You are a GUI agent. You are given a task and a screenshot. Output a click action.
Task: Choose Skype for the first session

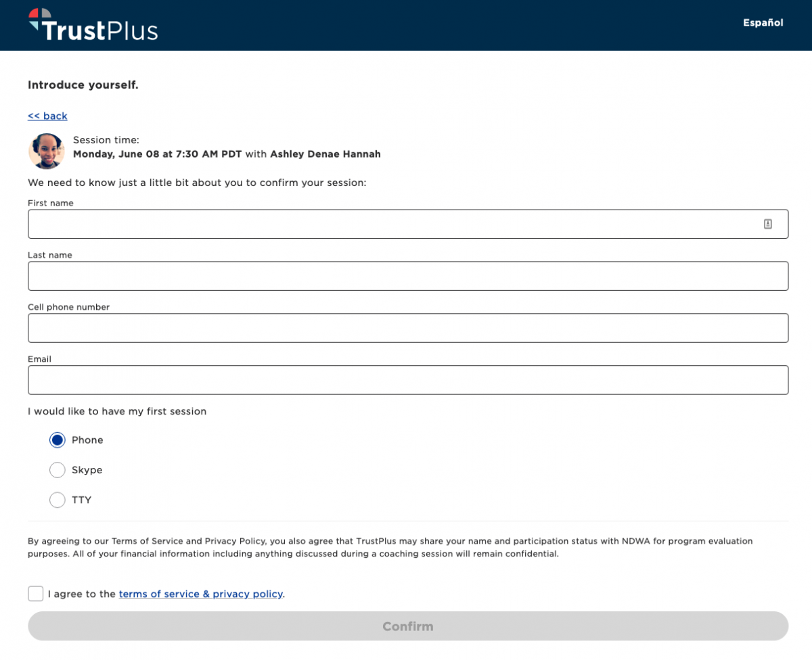coord(58,469)
